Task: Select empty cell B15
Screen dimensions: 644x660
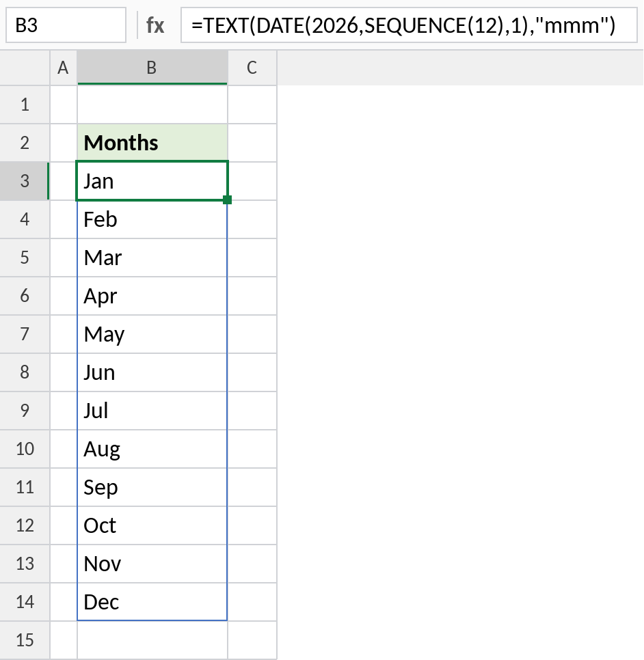Action: click(x=152, y=640)
